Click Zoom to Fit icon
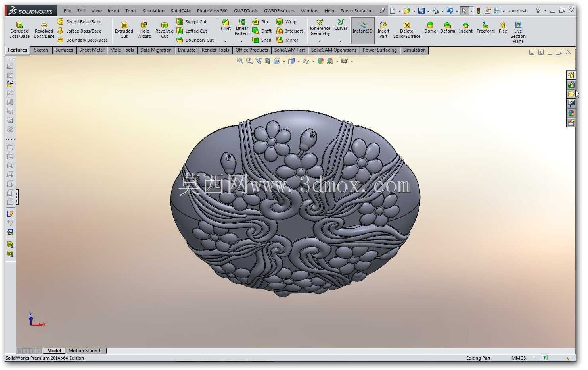 coord(240,61)
